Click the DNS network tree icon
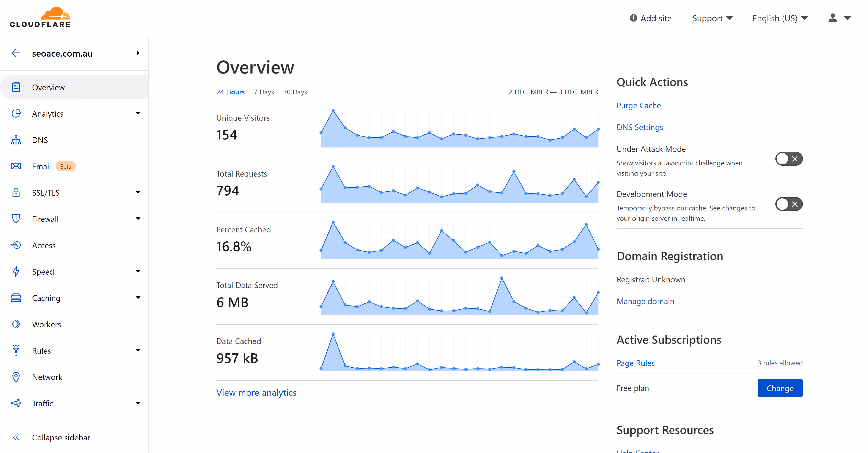868x453 pixels. 16,140
